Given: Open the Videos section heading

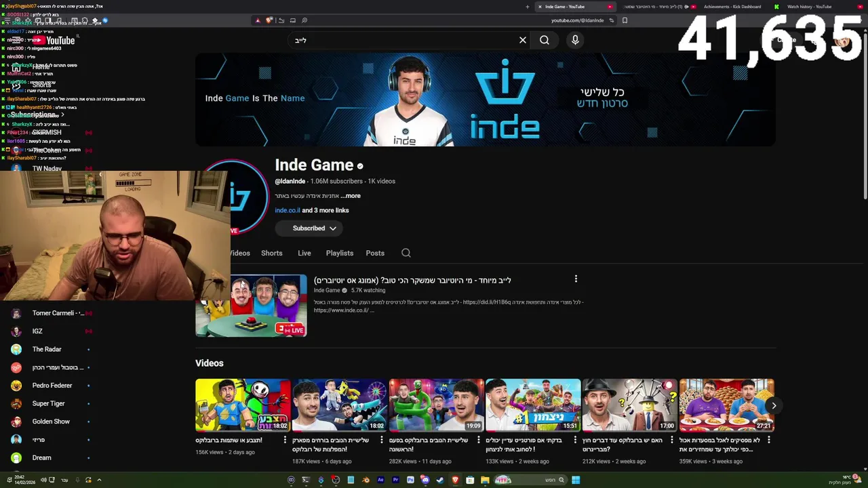Looking at the screenshot, I should (x=210, y=363).
